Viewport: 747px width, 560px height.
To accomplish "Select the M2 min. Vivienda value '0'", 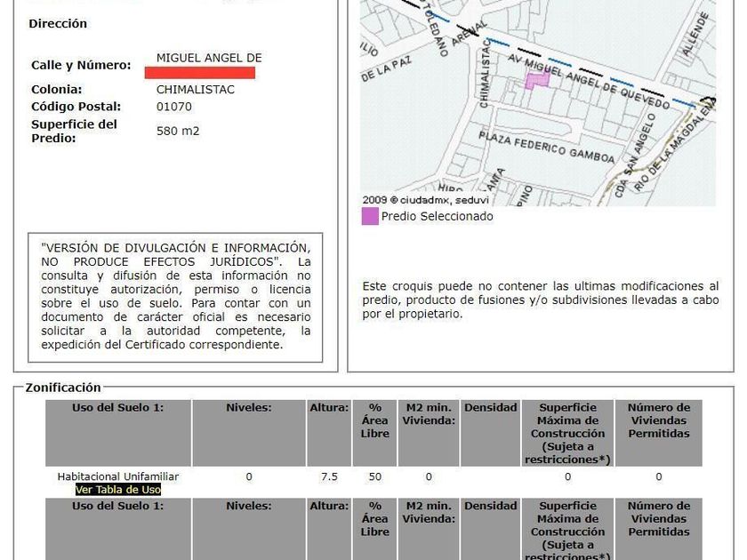I will click(x=429, y=476).
